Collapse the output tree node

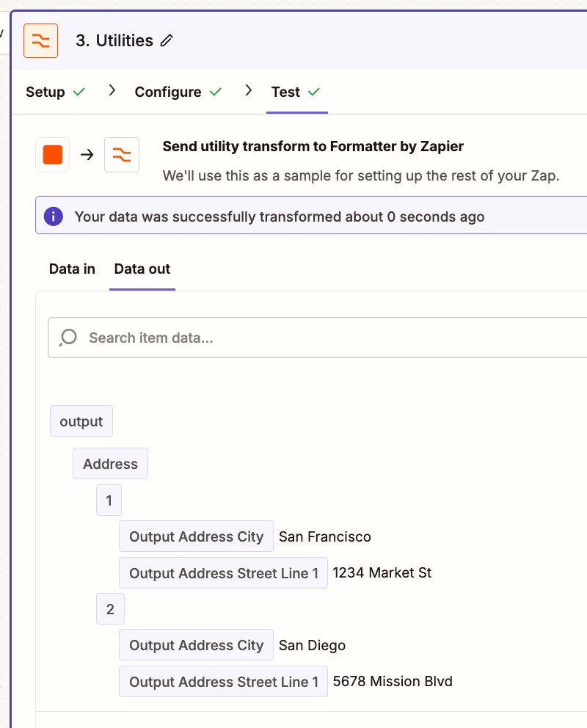pos(81,421)
